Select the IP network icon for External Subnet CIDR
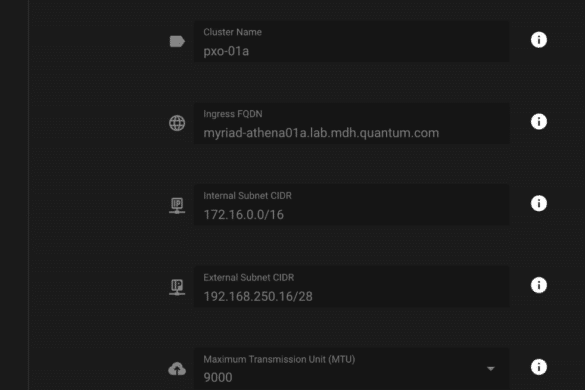Image resolution: width=585 pixels, height=390 pixels. (177, 287)
